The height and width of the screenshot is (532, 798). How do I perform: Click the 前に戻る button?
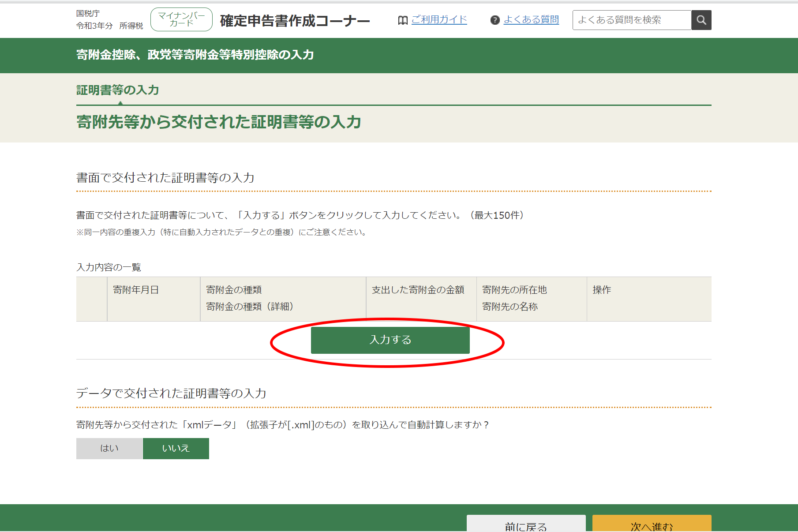[526, 524]
